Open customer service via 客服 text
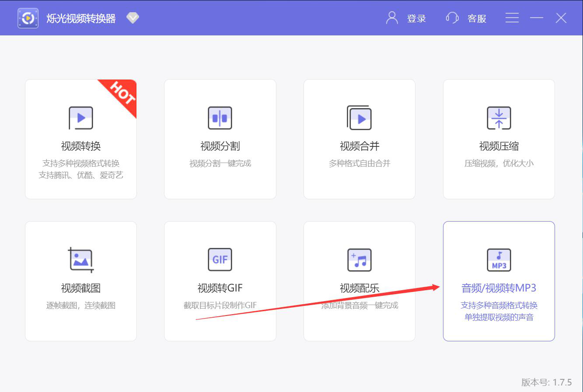 coord(477,18)
